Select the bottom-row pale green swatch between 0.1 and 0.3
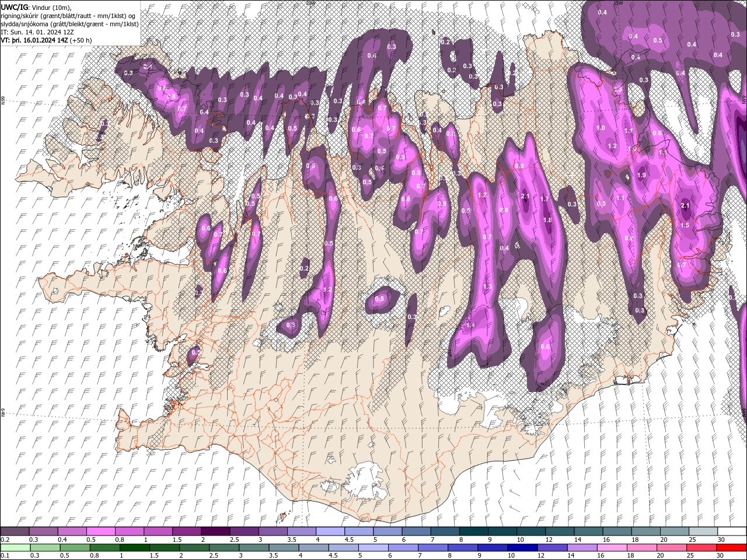Screen dimensions: 747x560 point(15,547)
